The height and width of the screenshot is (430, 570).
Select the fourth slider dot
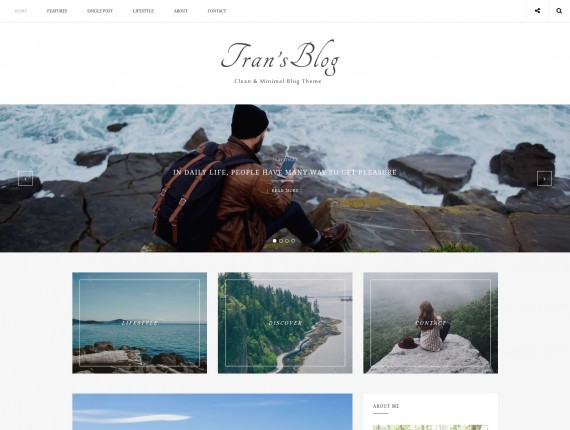pos(293,241)
